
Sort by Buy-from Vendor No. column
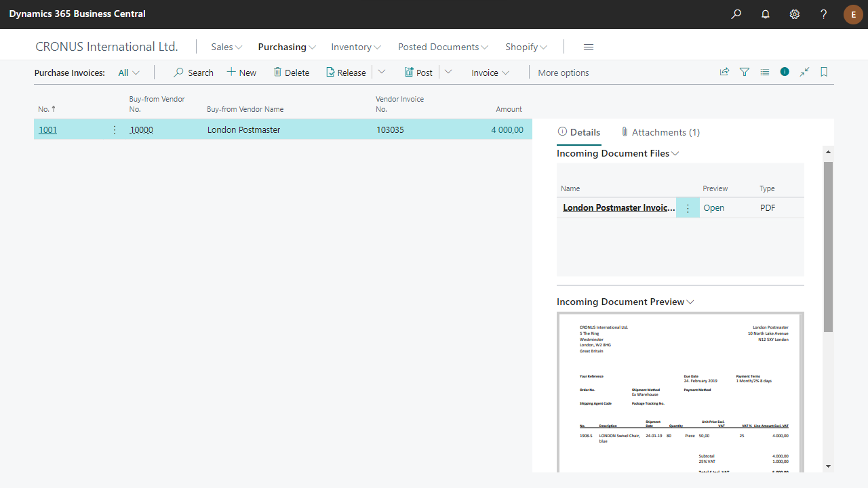coord(157,104)
